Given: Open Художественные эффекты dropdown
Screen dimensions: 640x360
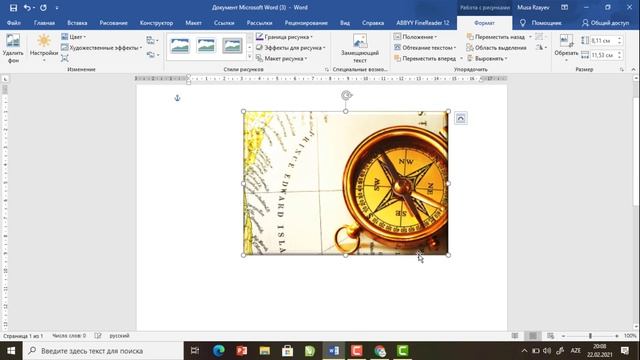Looking at the screenshot, I should (102, 48).
